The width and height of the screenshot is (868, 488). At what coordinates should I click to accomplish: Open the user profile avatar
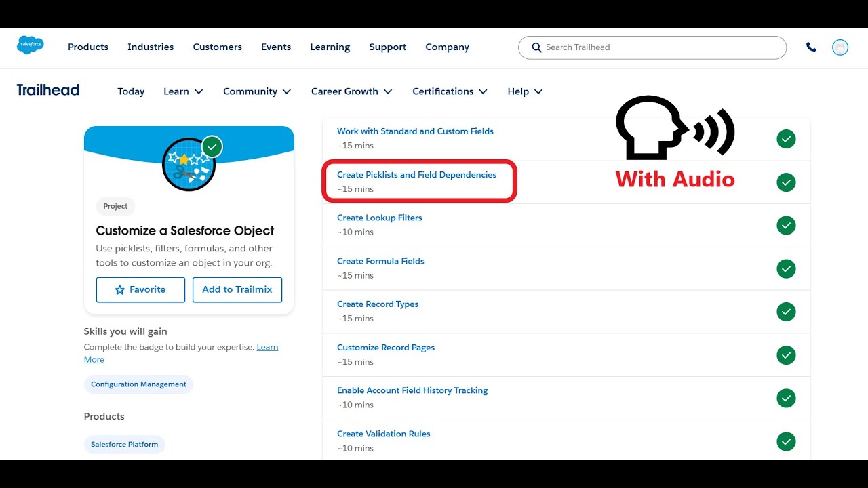coord(840,47)
